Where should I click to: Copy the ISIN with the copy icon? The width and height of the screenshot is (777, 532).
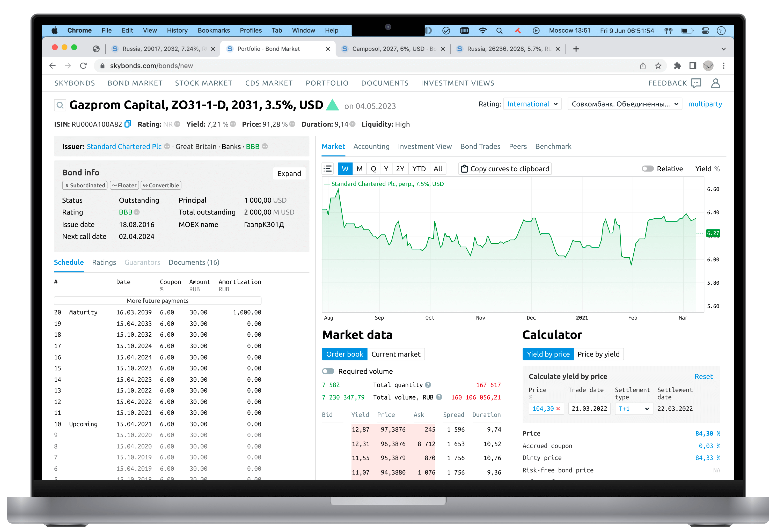127,124
